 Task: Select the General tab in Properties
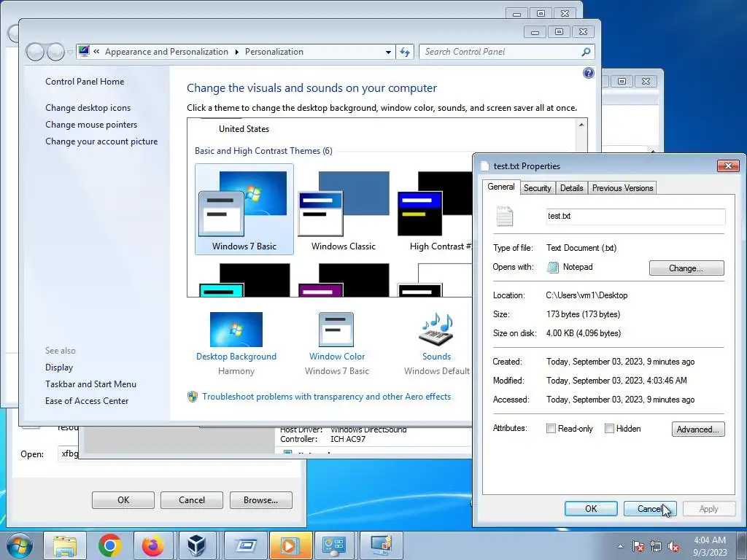(500, 187)
